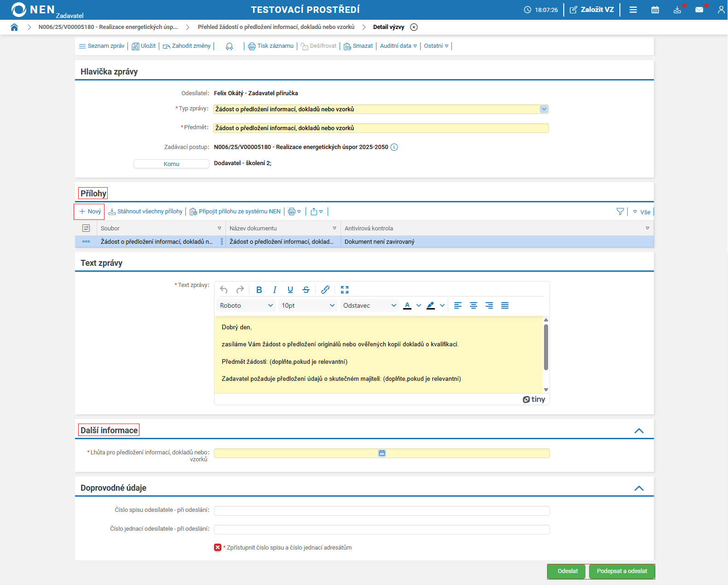The image size is (728, 585).
Task: Open user profile icon
Action: click(721, 10)
